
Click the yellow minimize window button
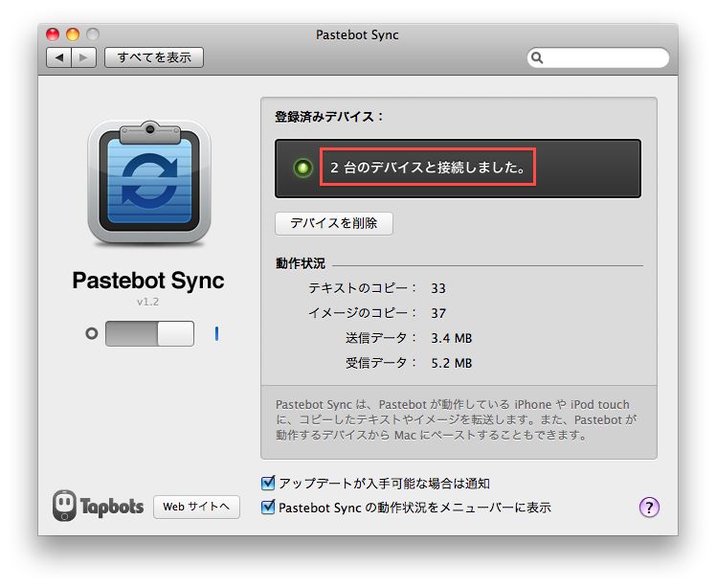[73, 34]
